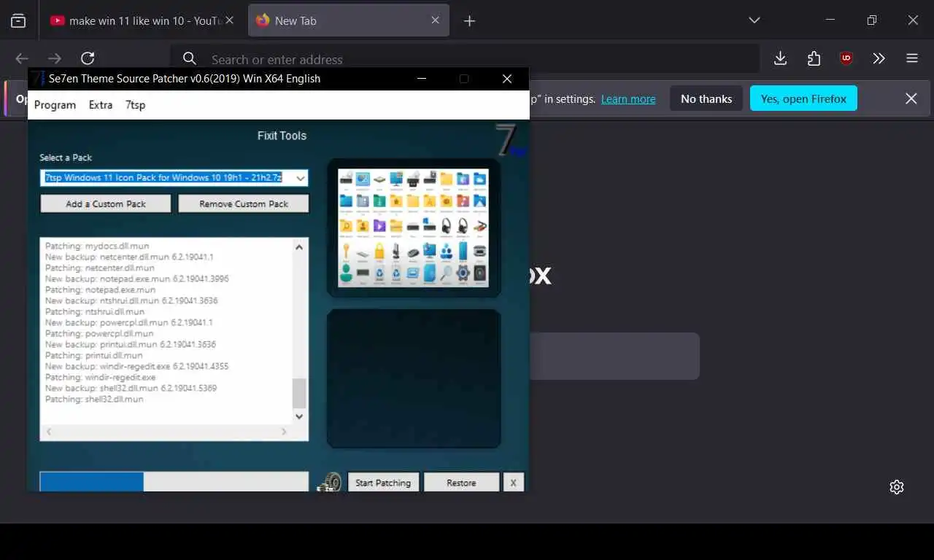Image resolution: width=934 pixels, height=560 pixels.
Task: Click the uBlock Origin toolbar icon
Action: pos(846,58)
